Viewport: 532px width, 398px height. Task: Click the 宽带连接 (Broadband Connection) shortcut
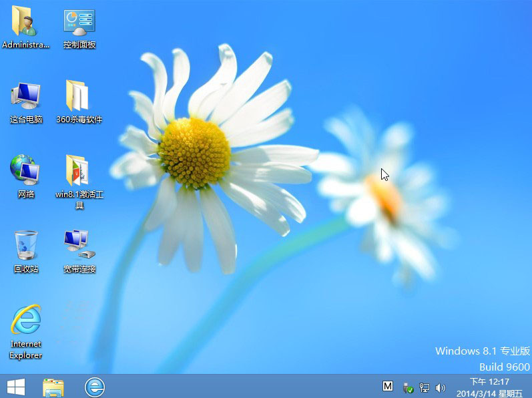click(79, 246)
